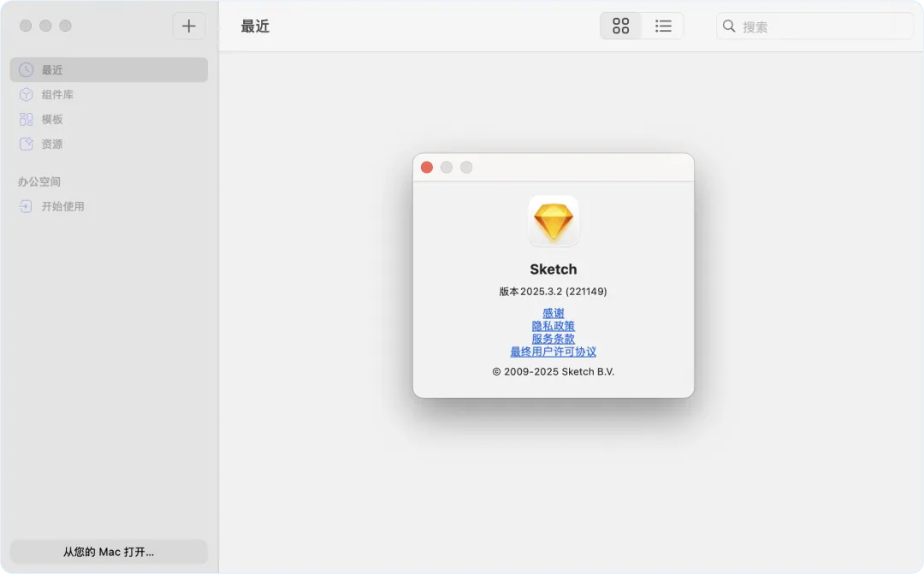Screen dimensions: 924x574
Task: Click 开始使用 under 办公空间
Action: tap(109, 206)
